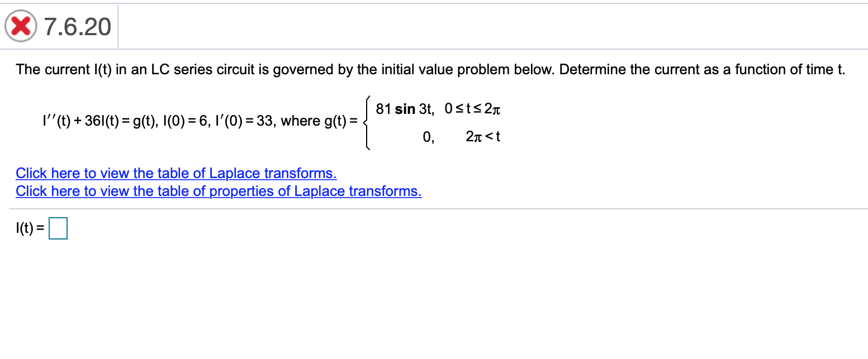Click the zero branch of g(t)
The width and height of the screenshot is (868, 359).
[x=427, y=136]
